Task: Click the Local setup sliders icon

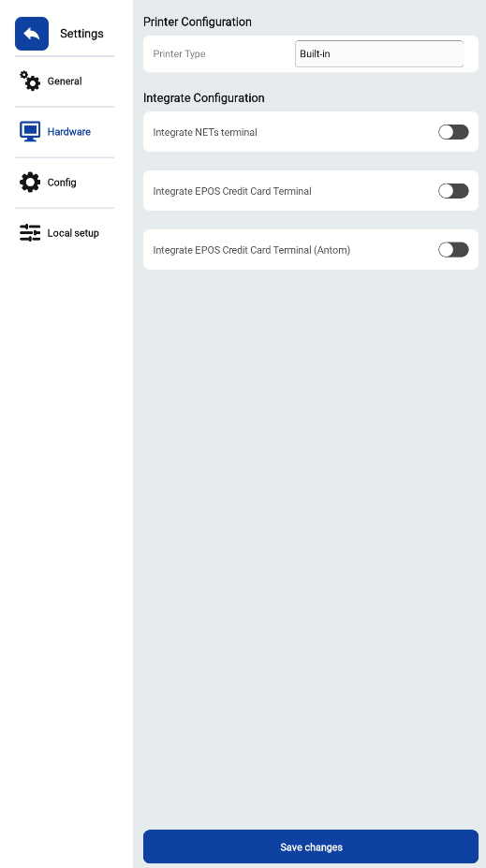Action: coord(30,233)
